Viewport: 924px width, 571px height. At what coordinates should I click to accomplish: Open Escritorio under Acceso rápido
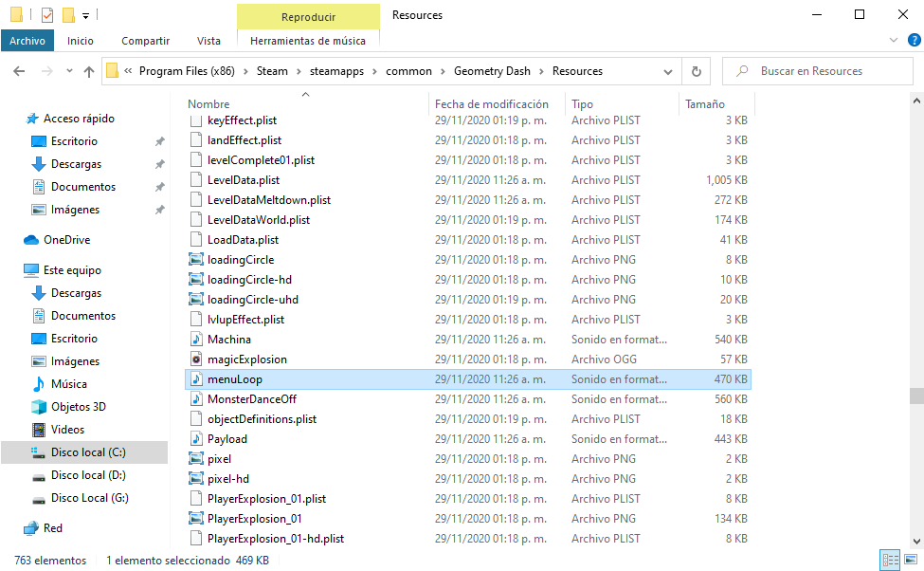point(74,141)
